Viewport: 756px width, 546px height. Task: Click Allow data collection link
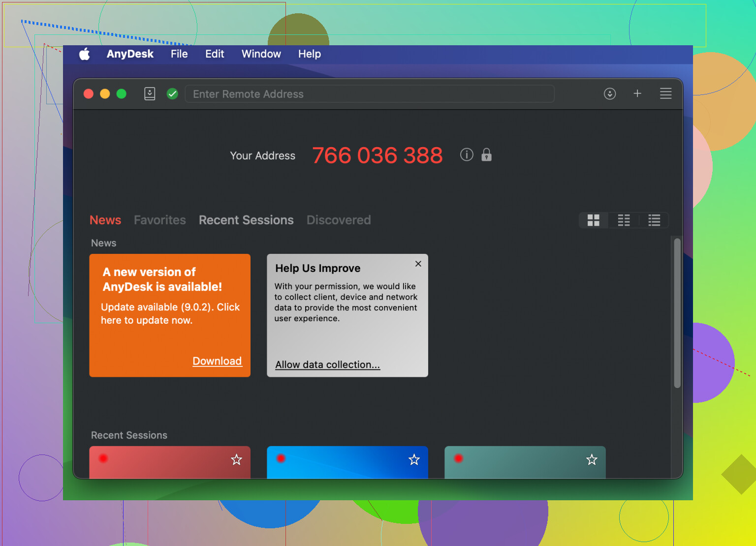tap(327, 364)
